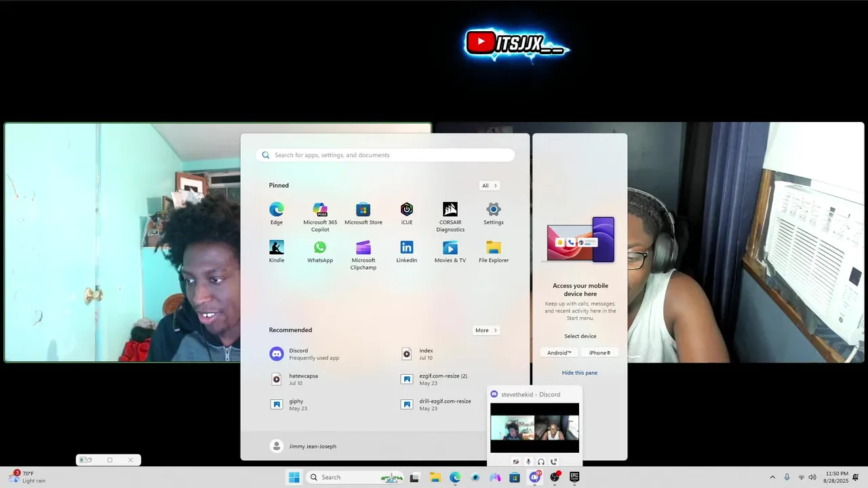This screenshot has width=868, height=488.
Task: Launch Movies & TV app
Action: pos(450,251)
